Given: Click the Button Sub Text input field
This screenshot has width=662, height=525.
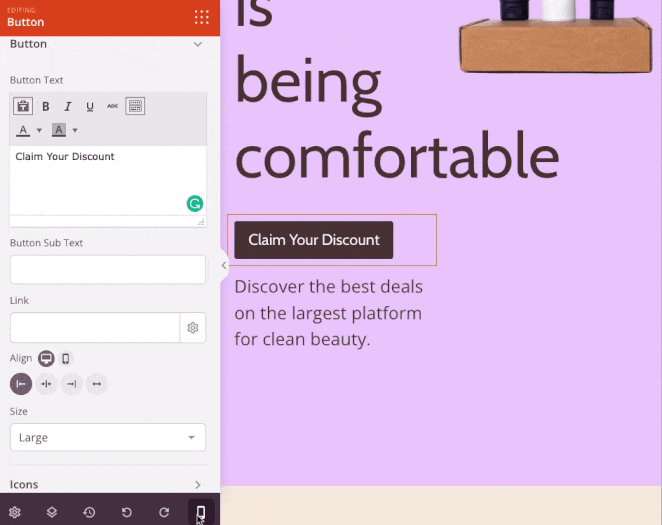Looking at the screenshot, I should (x=108, y=269).
